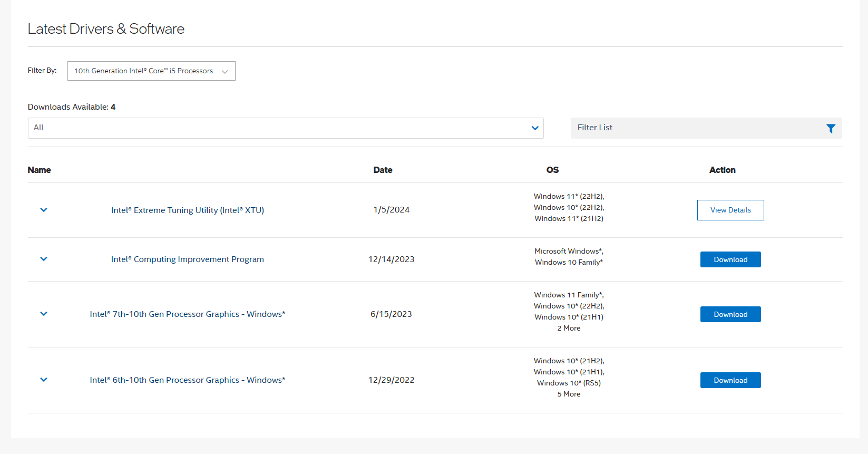Expand the 6th-10th Gen Processor Graphics row
This screenshot has height=454, width=868.
click(44, 380)
